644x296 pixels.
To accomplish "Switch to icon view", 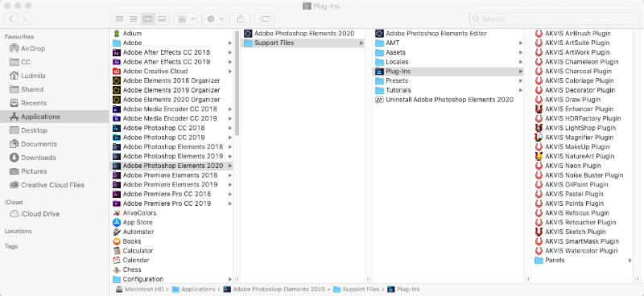I will (x=119, y=18).
